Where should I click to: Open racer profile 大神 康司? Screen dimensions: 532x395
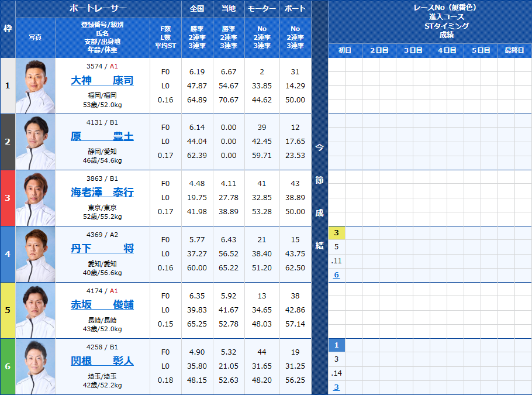(102, 81)
